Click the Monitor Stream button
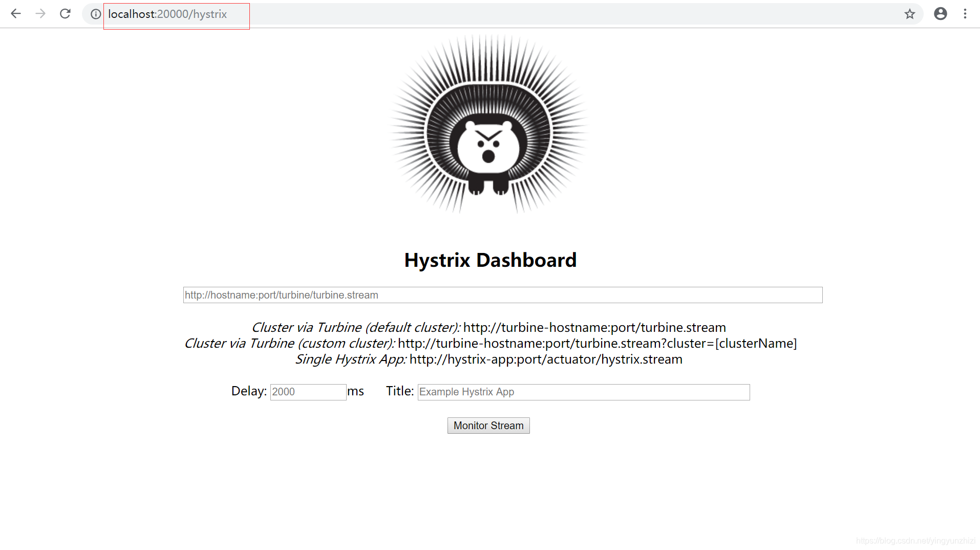 pos(488,426)
